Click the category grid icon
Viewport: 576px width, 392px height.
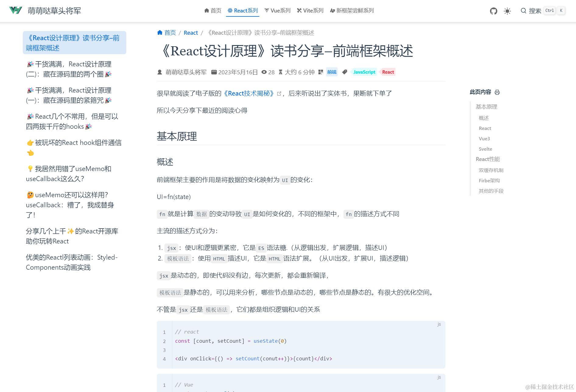[321, 72]
